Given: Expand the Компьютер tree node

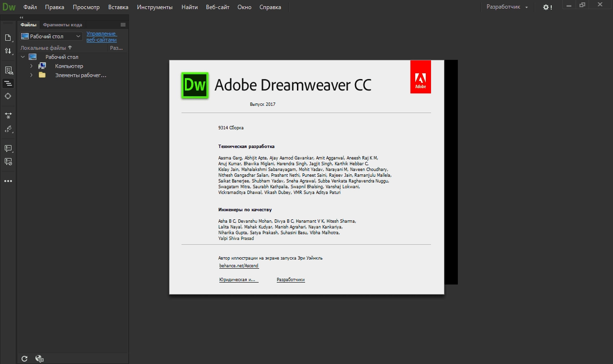Looking at the screenshot, I should (31, 66).
